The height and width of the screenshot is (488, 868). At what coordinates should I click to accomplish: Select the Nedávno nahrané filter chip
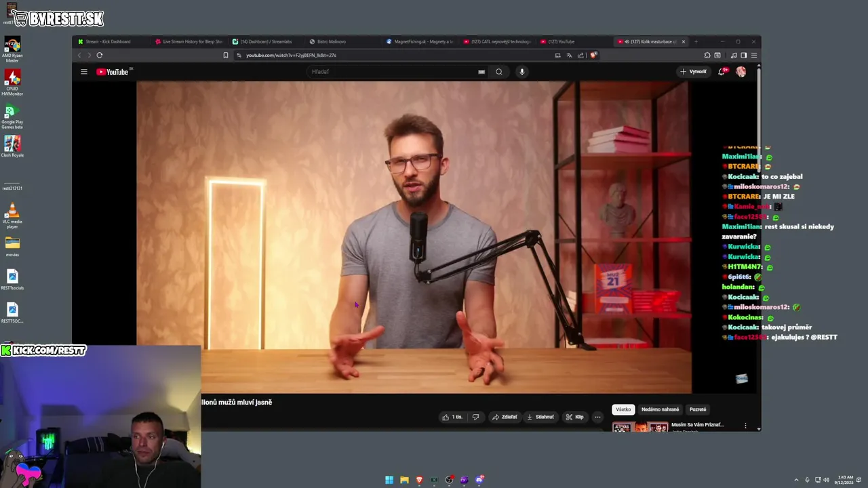[660, 409]
